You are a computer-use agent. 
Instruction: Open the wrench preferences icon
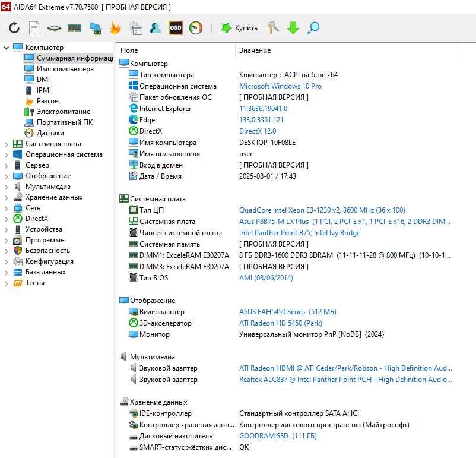click(273, 28)
